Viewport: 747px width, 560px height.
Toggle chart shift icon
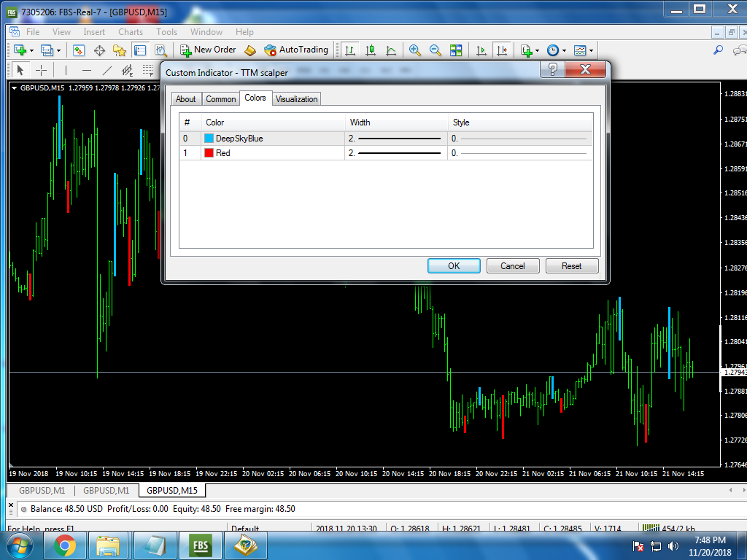pyautogui.click(x=502, y=50)
